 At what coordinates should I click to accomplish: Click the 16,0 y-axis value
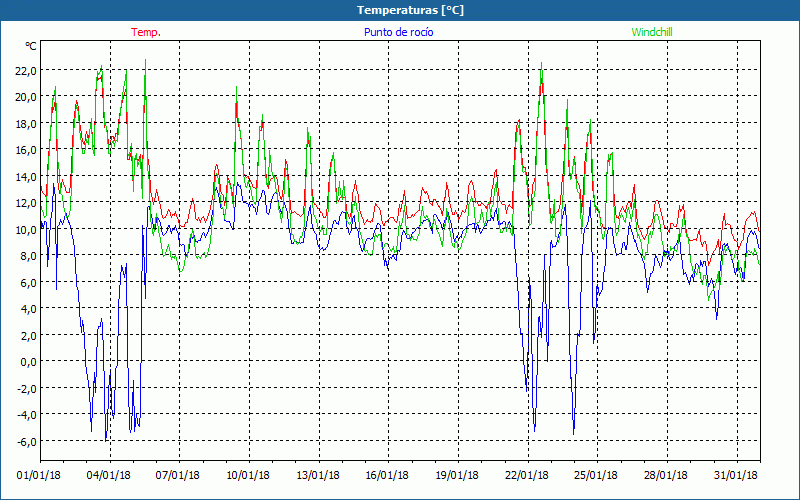click(26, 150)
